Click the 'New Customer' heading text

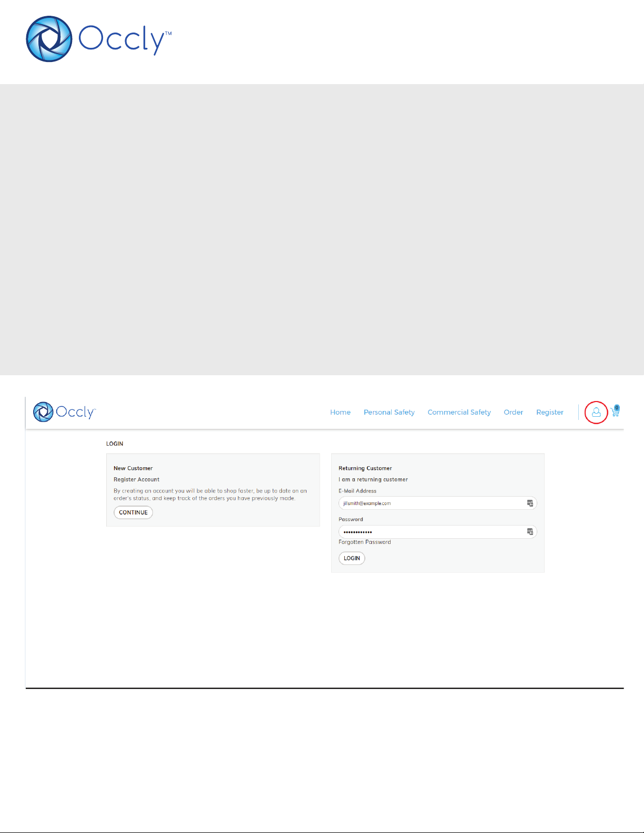point(133,468)
